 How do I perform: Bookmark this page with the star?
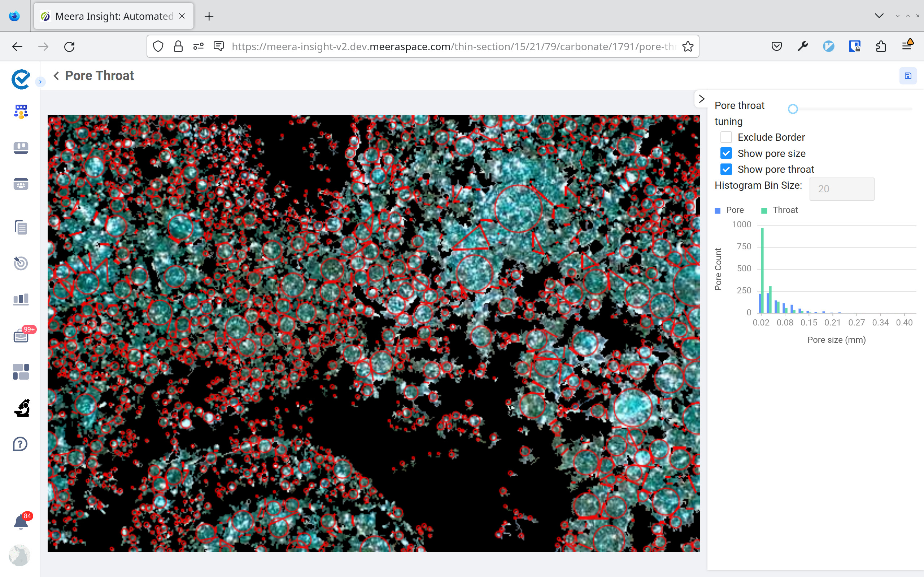click(x=688, y=47)
